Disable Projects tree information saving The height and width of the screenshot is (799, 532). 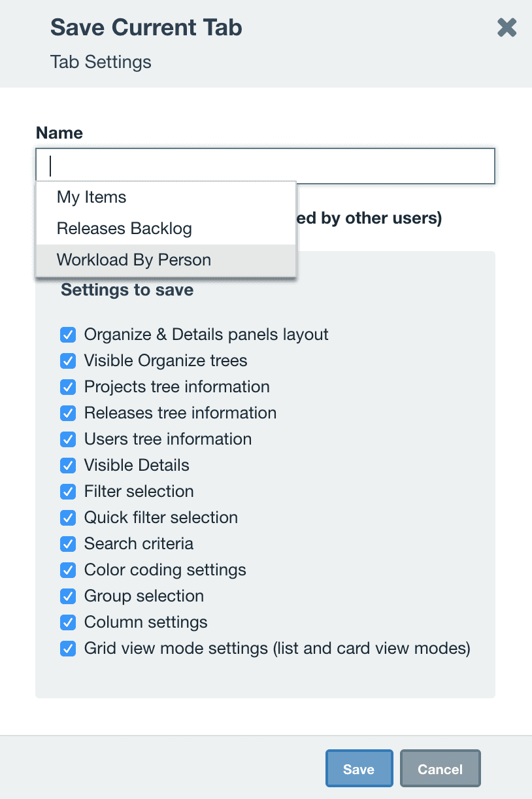click(68, 386)
